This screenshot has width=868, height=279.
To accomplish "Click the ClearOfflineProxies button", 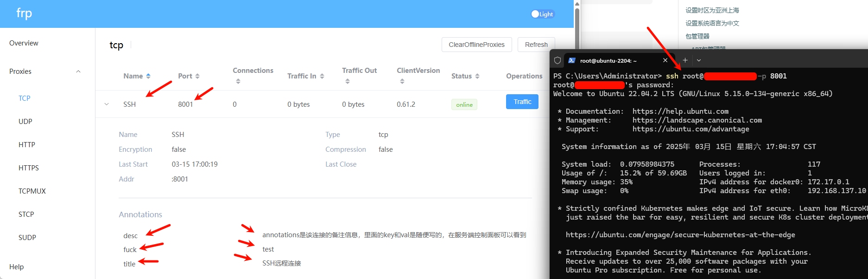I will tap(476, 45).
